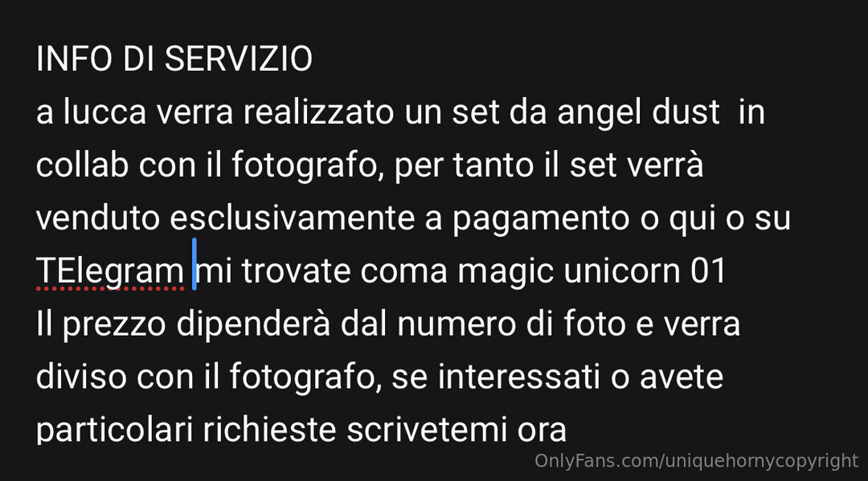Click the word "diviso"
Image resolution: width=868 pixels, height=481 pixels.
[x=81, y=377]
